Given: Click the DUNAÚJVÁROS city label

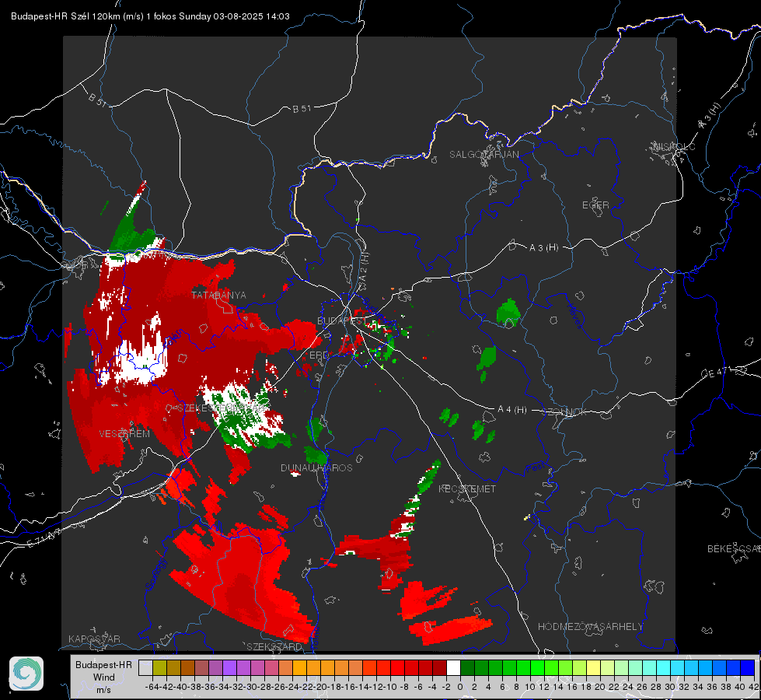Looking at the screenshot, I should pos(316,467).
